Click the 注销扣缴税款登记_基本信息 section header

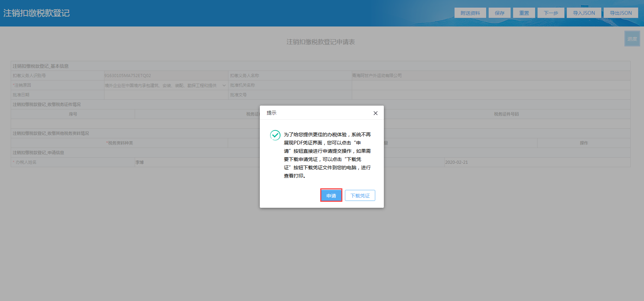click(x=41, y=66)
